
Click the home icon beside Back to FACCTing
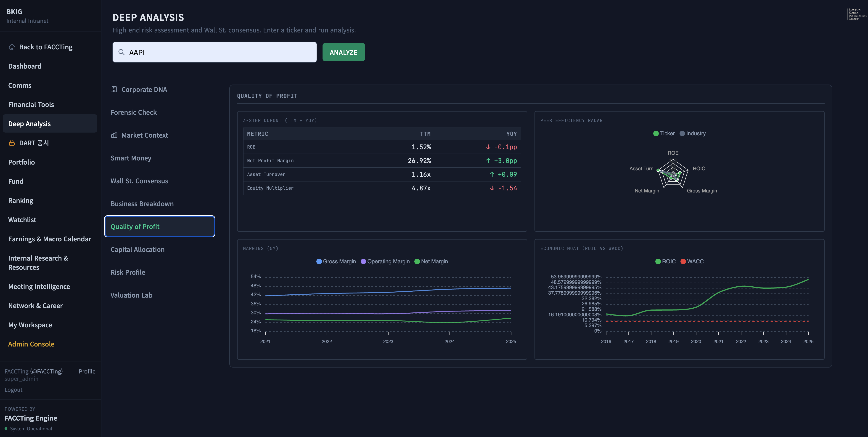(12, 47)
